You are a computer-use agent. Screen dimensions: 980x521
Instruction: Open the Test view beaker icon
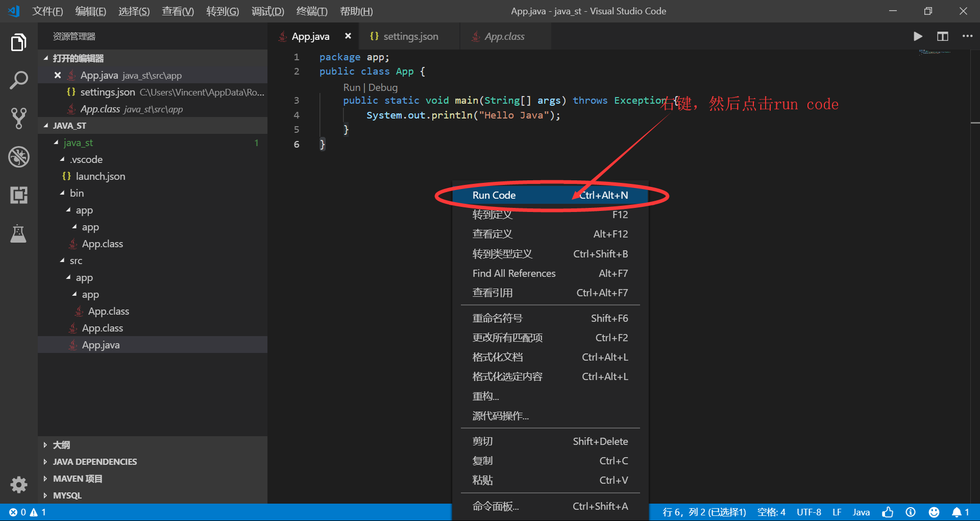pyautogui.click(x=19, y=233)
